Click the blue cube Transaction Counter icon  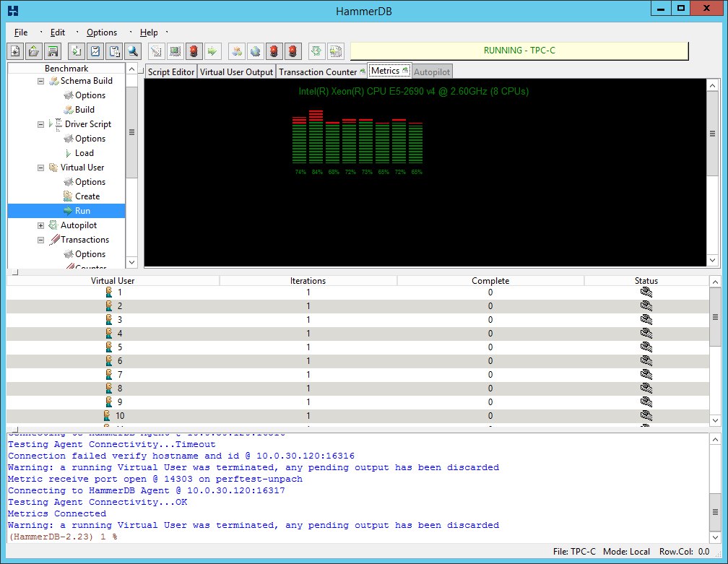(256, 51)
